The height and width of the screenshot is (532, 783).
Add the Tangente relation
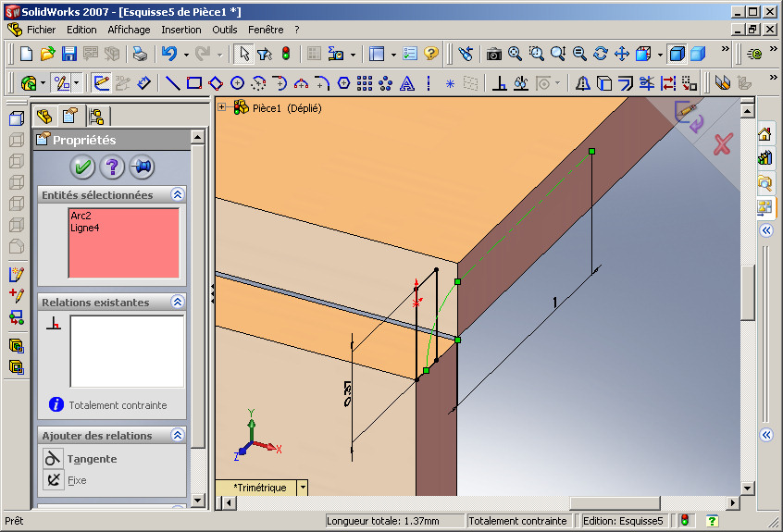81,459
